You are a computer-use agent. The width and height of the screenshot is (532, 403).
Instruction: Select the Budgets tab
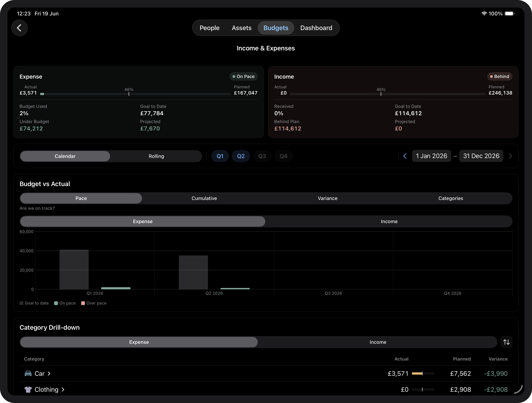coord(276,28)
